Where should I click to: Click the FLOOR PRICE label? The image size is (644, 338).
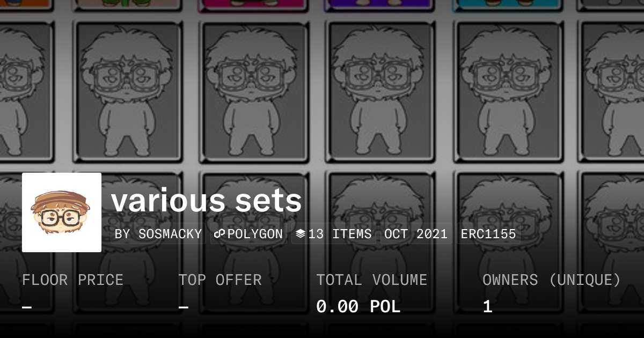(x=72, y=280)
